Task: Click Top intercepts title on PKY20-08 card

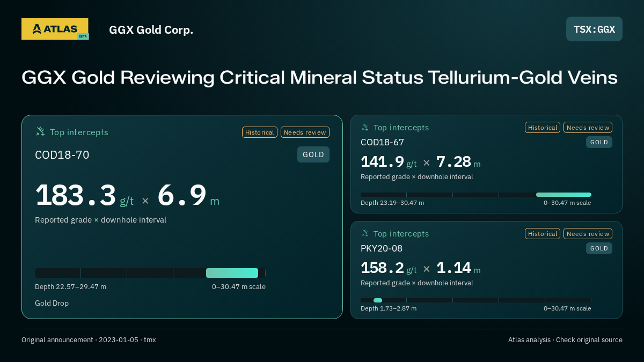Action: coord(401,234)
